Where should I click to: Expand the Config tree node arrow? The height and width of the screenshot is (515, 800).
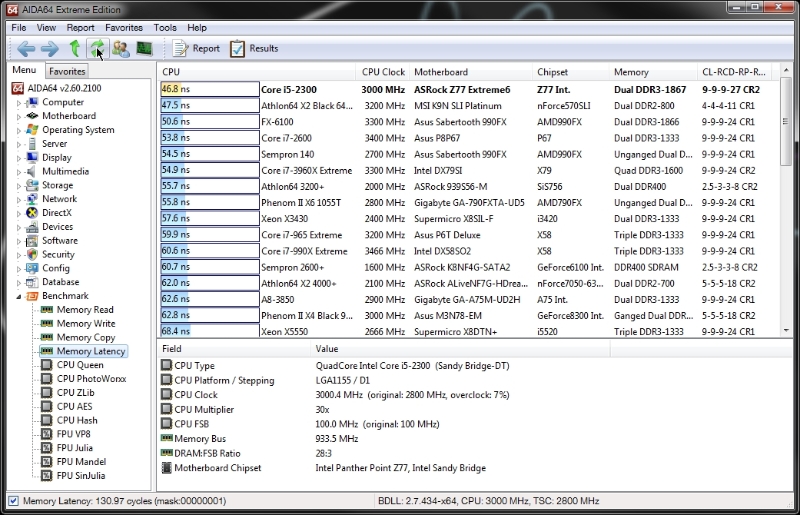(19, 268)
